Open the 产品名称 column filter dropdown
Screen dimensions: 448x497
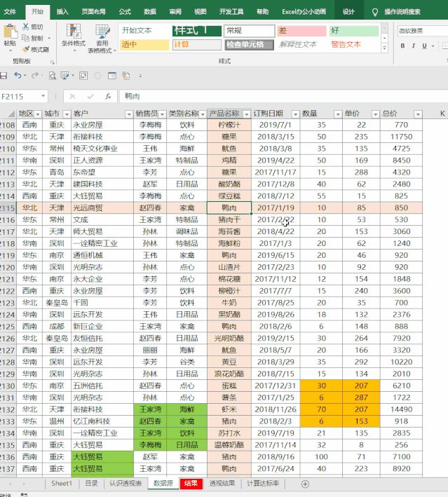click(246, 114)
